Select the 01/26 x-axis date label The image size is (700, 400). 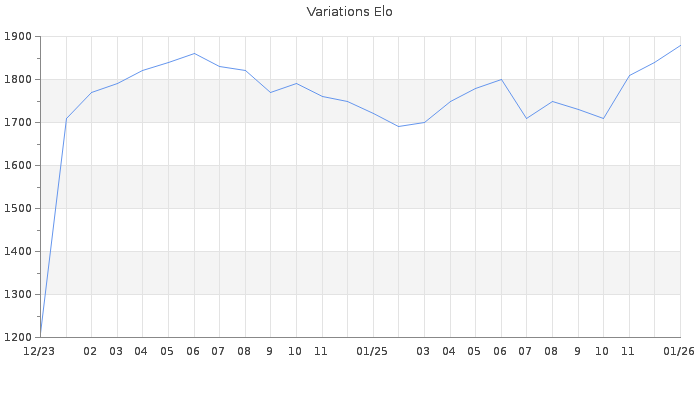(x=680, y=352)
